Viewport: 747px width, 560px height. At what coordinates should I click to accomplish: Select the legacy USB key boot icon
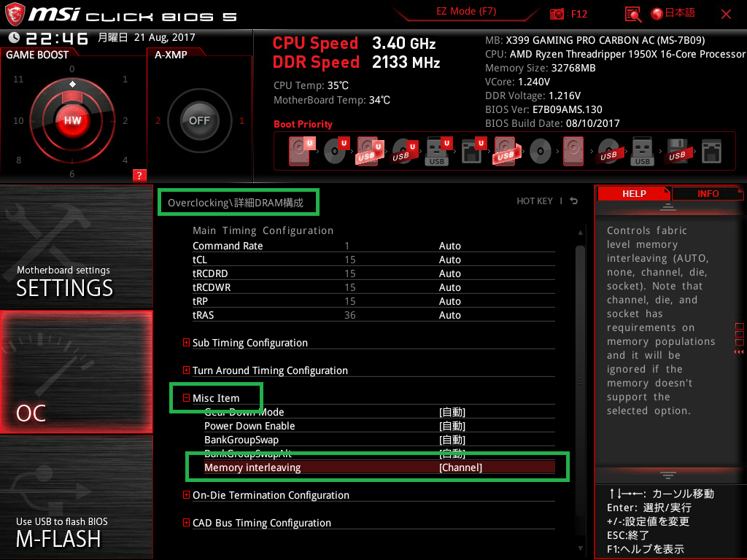(x=642, y=152)
